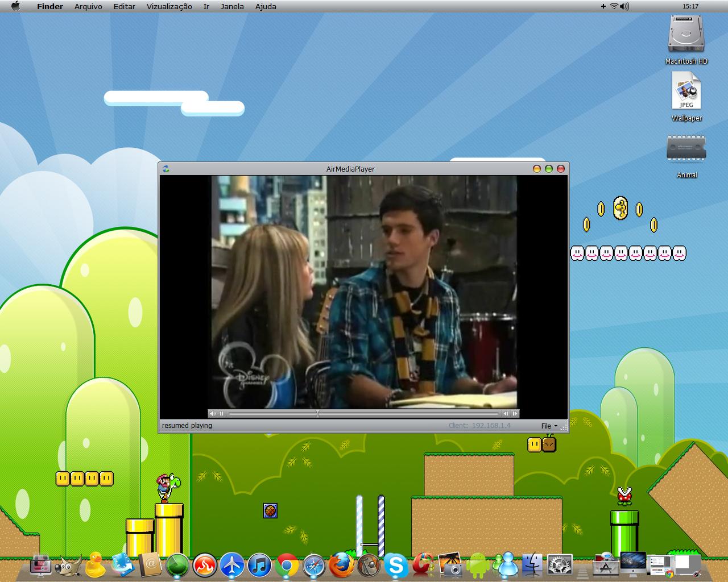Screen dimensions: 728x582
Task: Open the Ajuda menu
Action: 266,6
